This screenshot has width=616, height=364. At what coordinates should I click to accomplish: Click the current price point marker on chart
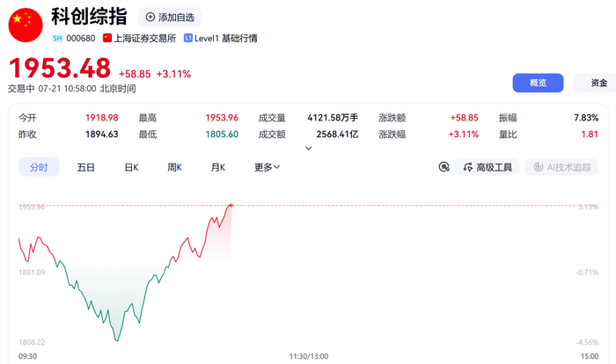click(x=231, y=206)
